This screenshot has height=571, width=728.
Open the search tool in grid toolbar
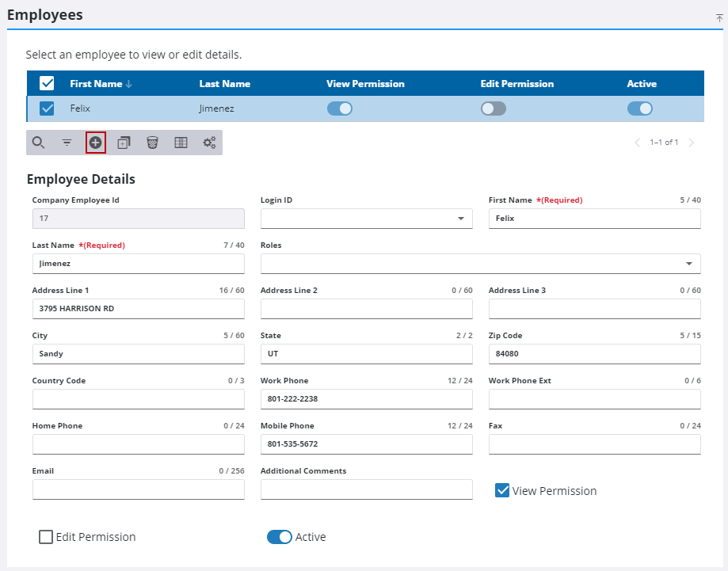[39, 143]
